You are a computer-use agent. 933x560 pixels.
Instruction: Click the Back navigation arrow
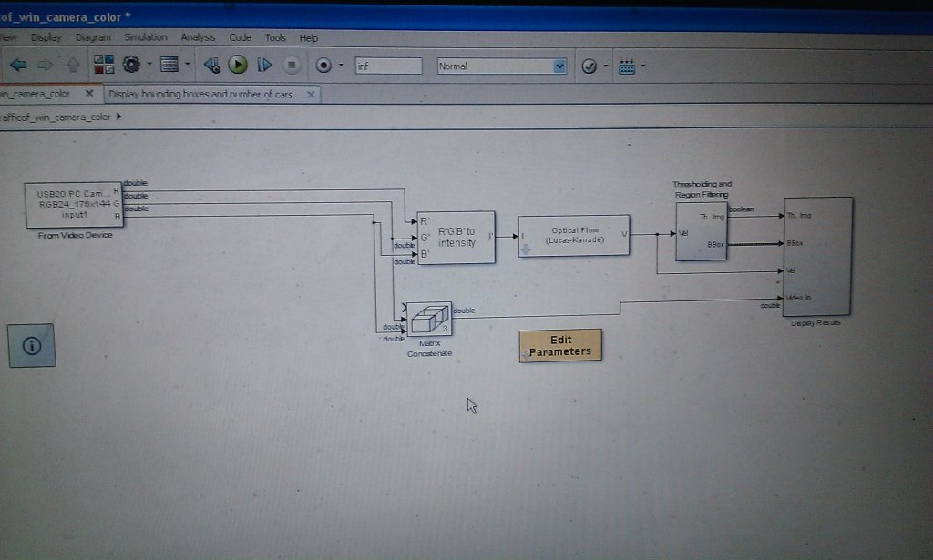pyautogui.click(x=17, y=66)
